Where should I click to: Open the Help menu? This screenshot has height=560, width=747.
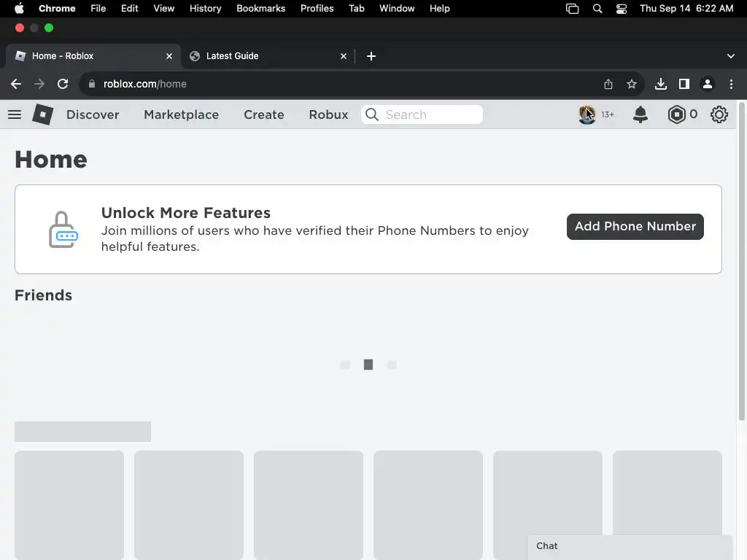point(439,9)
